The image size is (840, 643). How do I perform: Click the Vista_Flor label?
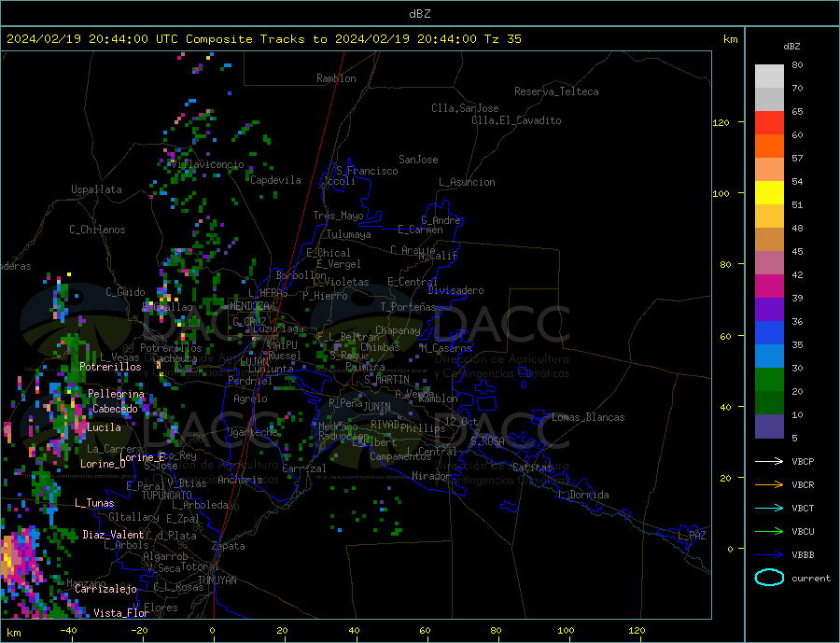pos(121,613)
